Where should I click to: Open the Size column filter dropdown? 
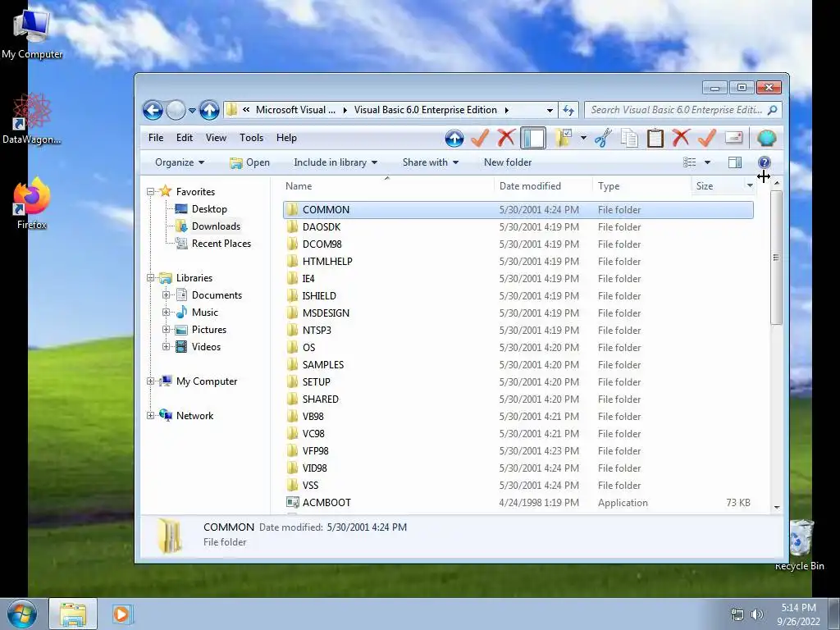point(750,185)
